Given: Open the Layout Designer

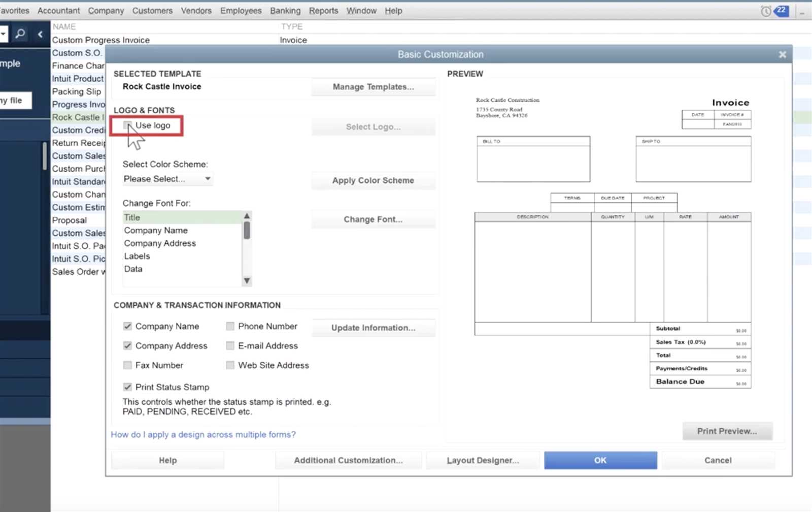Looking at the screenshot, I should (483, 460).
